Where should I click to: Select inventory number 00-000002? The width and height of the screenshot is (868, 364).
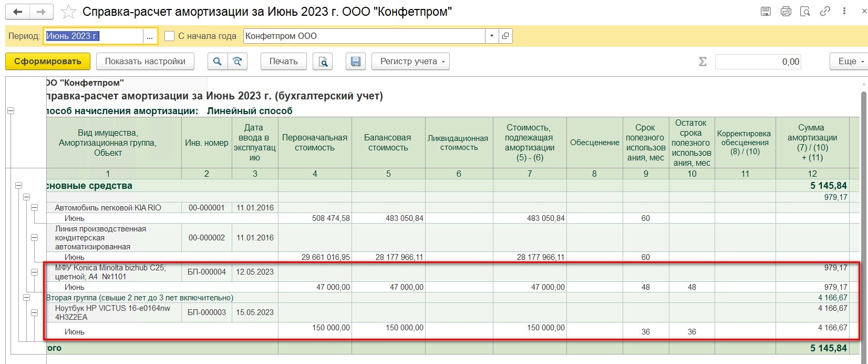point(206,238)
